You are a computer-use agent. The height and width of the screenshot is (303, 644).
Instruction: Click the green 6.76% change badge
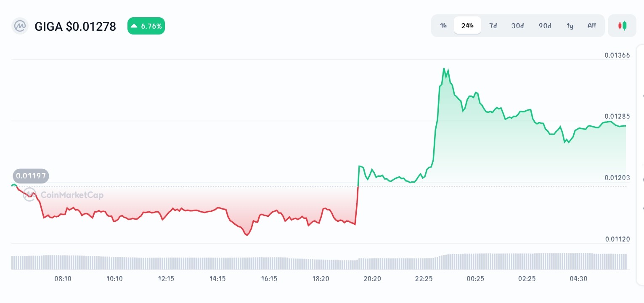tap(146, 26)
